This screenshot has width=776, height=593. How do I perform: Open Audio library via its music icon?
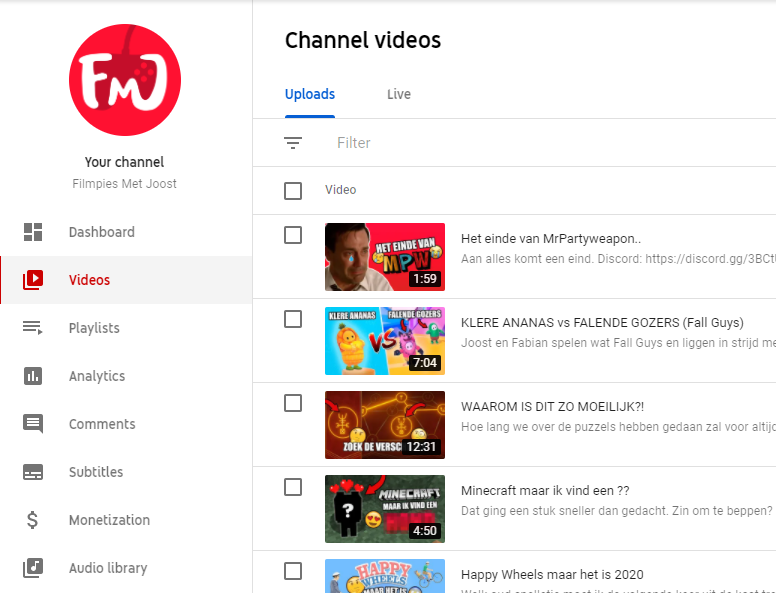click(33, 568)
